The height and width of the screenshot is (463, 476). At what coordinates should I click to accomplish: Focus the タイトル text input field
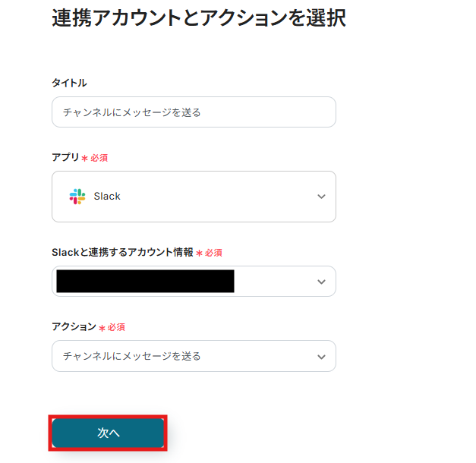[194, 112]
